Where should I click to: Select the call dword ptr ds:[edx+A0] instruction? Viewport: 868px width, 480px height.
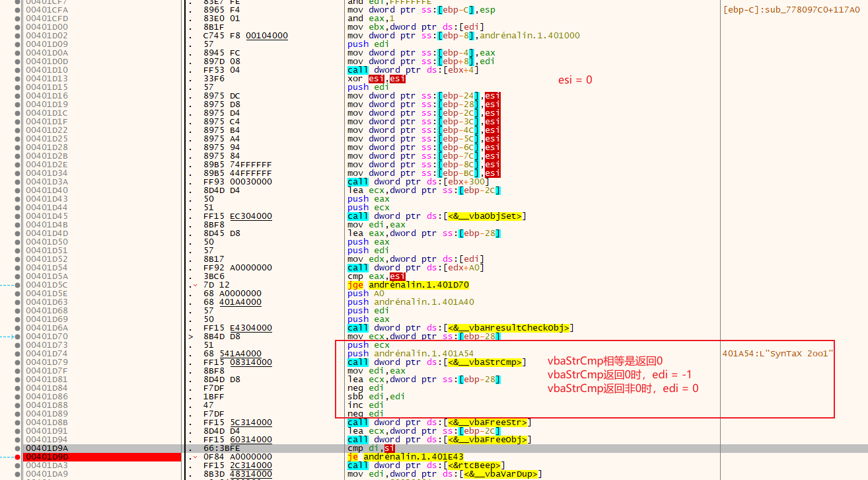pyautogui.click(x=416, y=268)
